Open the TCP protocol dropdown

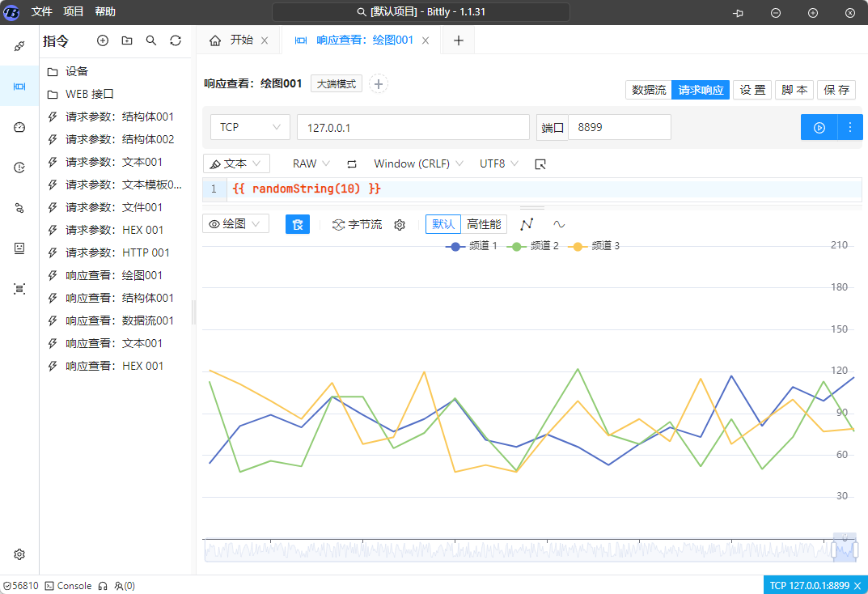tap(250, 128)
